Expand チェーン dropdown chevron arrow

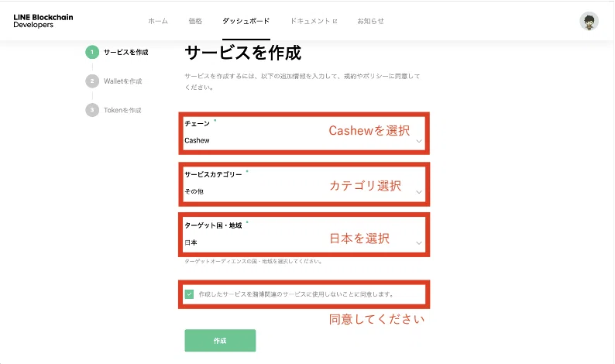click(x=419, y=141)
